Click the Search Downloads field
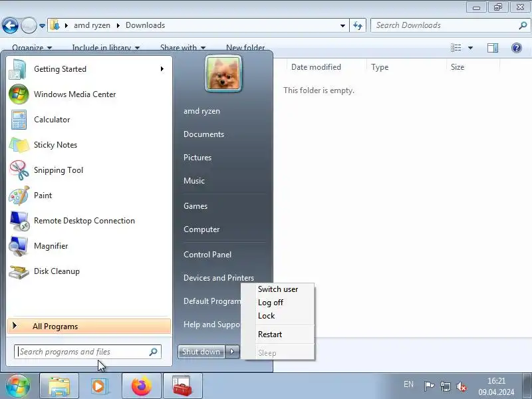This screenshot has height=399, width=532. pos(450,25)
